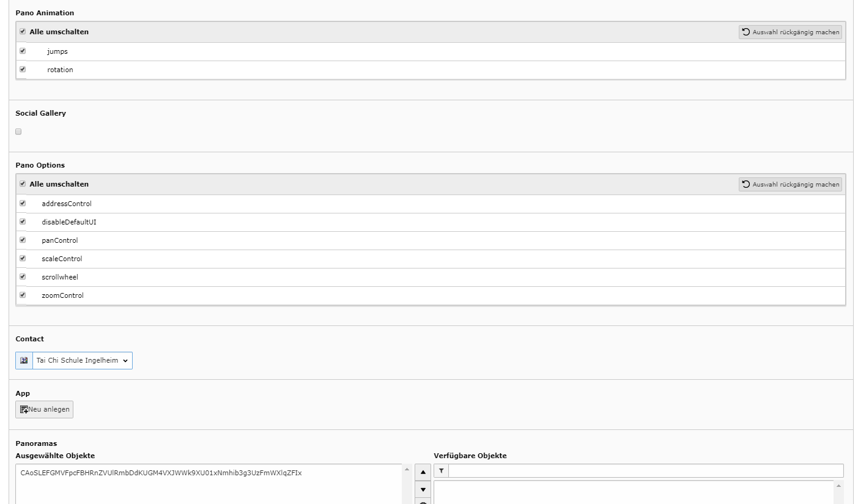This screenshot has width=858, height=504.
Task: Move selected panorama down with the down arrow
Action: click(423, 490)
